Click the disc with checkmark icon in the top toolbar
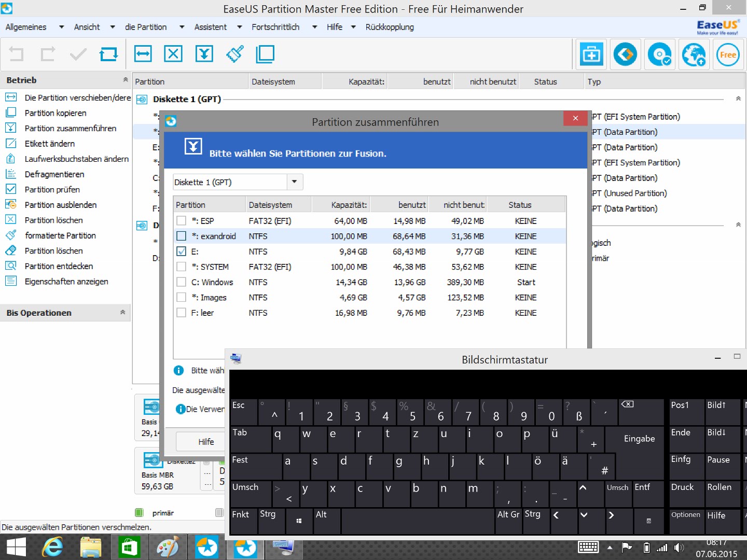Viewport: 747px width, 560px height. click(659, 54)
